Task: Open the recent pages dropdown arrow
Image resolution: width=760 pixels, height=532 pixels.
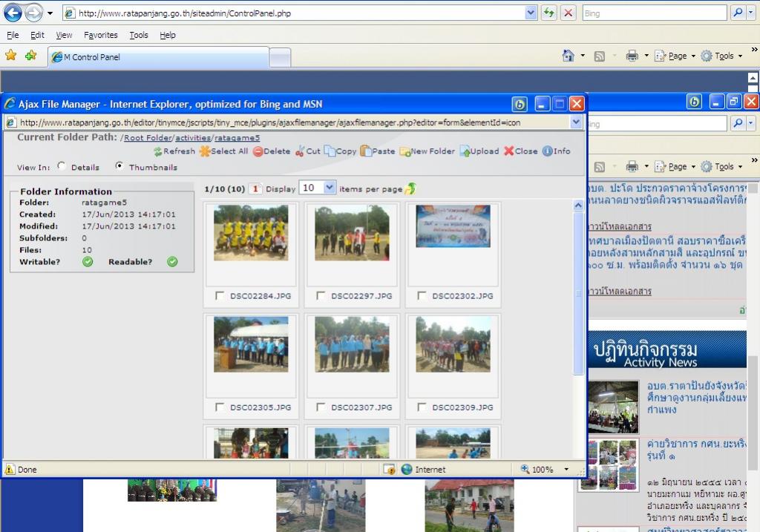Action: click(50, 13)
